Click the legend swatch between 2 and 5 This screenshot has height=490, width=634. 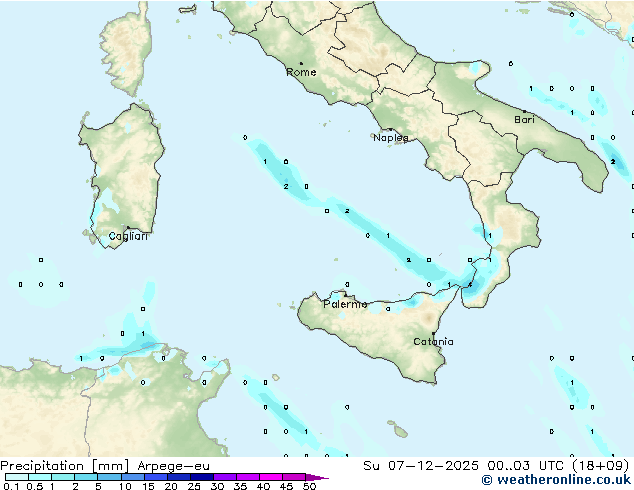pyautogui.click(x=86, y=477)
